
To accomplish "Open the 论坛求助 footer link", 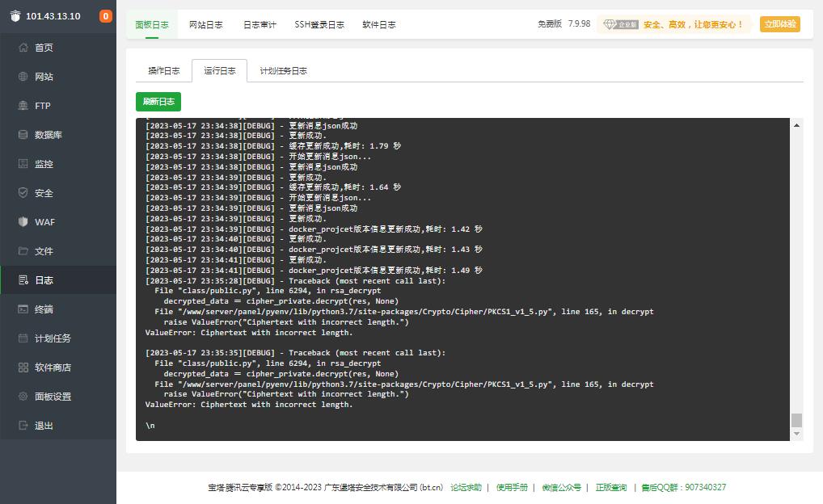I will point(466,487).
